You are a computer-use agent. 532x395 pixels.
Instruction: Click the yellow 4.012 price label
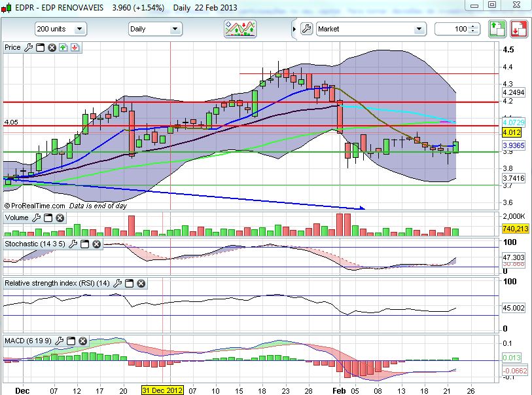point(511,133)
